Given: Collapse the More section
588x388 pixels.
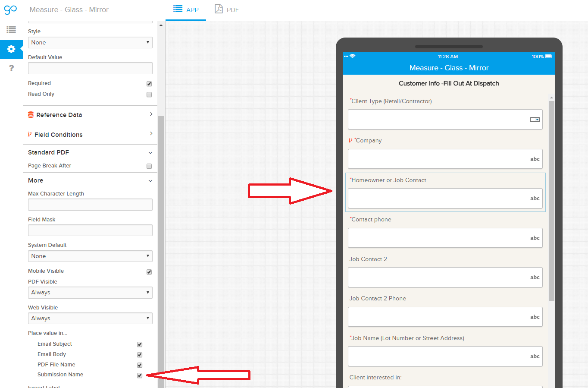Looking at the screenshot, I should 150,181.
